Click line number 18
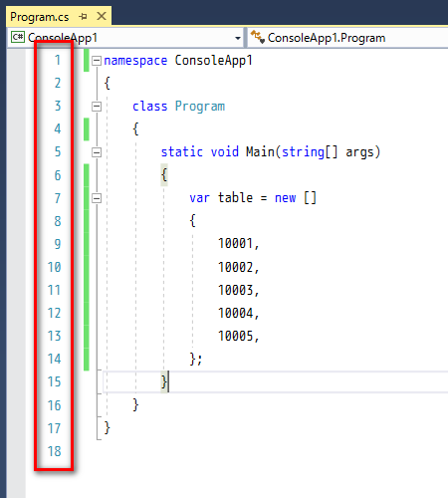448x498 pixels. pos(55,451)
